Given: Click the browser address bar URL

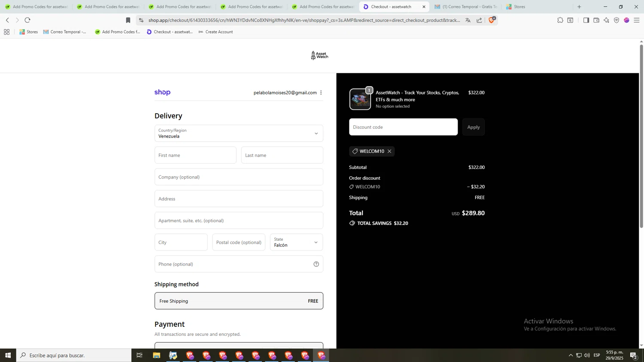Looking at the screenshot, I should pos(304,20).
